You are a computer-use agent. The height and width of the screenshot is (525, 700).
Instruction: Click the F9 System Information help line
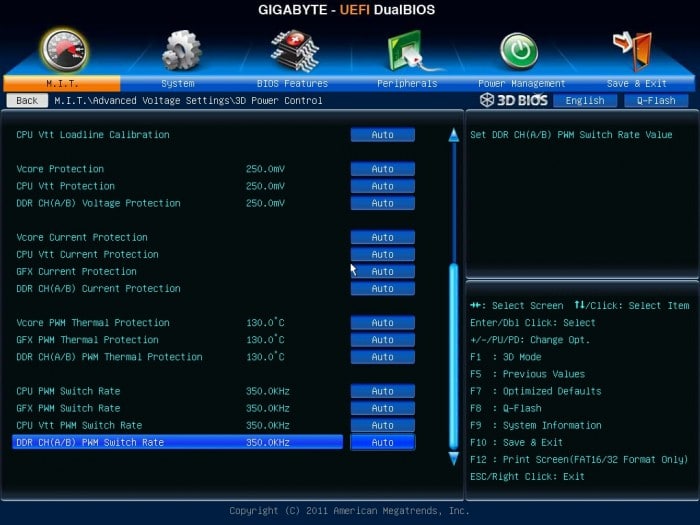point(536,425)
